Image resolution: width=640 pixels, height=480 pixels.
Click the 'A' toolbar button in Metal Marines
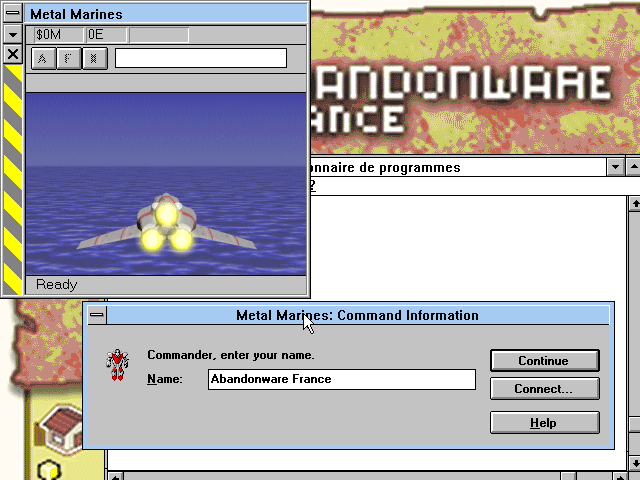[x=43, y=58]
